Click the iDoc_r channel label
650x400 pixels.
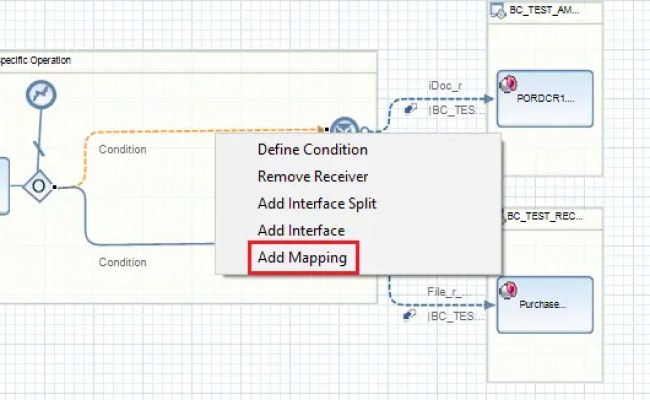coord(445,86)
